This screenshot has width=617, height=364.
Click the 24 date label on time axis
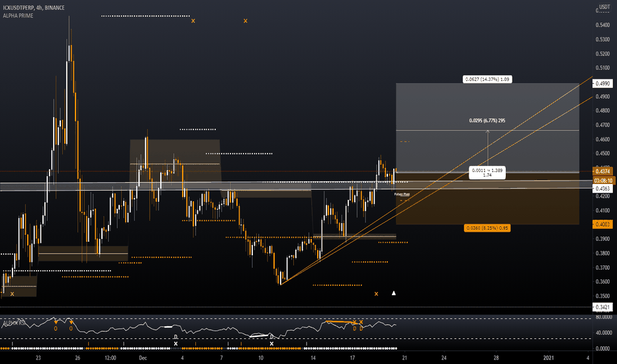[x=444, y=357]
